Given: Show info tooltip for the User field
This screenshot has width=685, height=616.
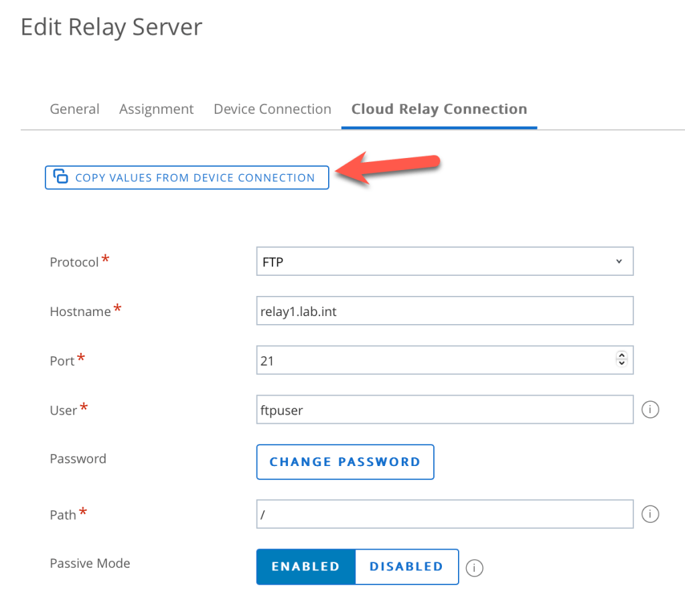Looking at the screenshot, I should point(650,409).
